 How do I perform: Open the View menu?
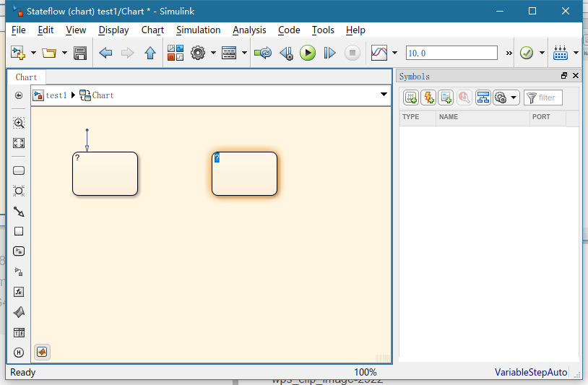[76, 30]
